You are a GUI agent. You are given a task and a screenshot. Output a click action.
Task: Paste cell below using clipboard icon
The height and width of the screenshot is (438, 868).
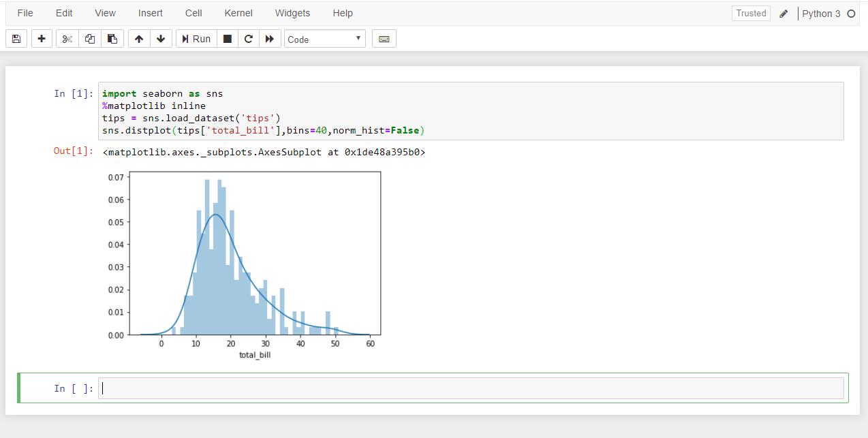click(112, 38)
